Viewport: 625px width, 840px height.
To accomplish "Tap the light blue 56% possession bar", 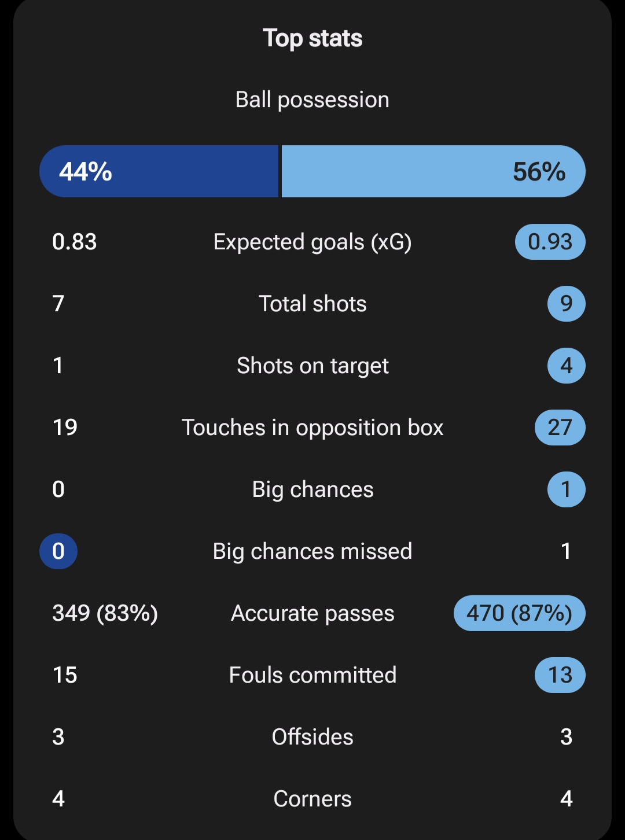I will point(433,171).
